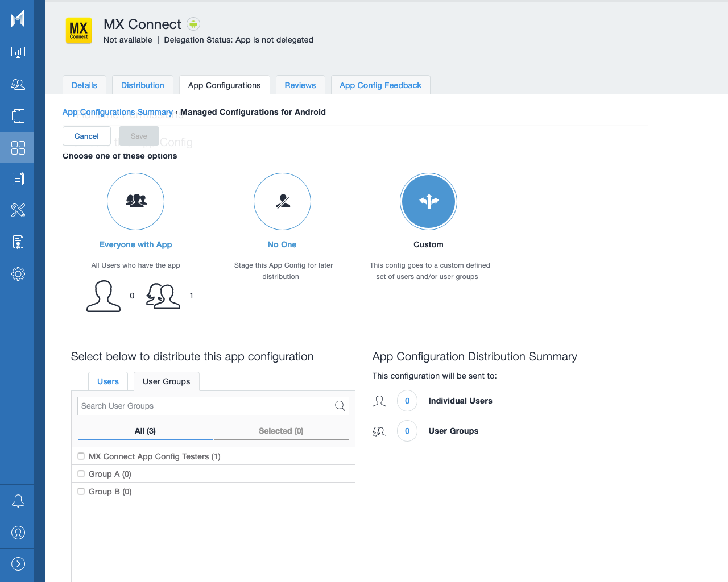This screenshot has height=582, width=728.
Task: Switch to the Users tab
Action: (x=107, y=381)
